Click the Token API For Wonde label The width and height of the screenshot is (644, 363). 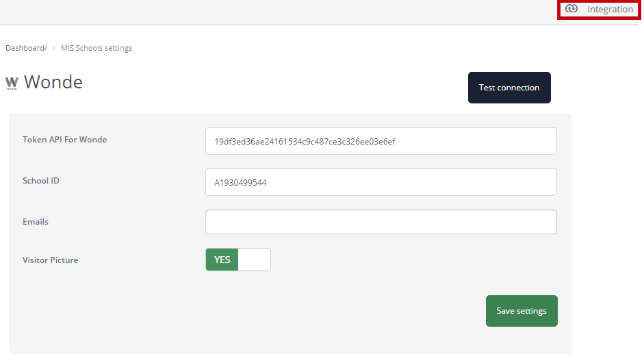[64, 139]
